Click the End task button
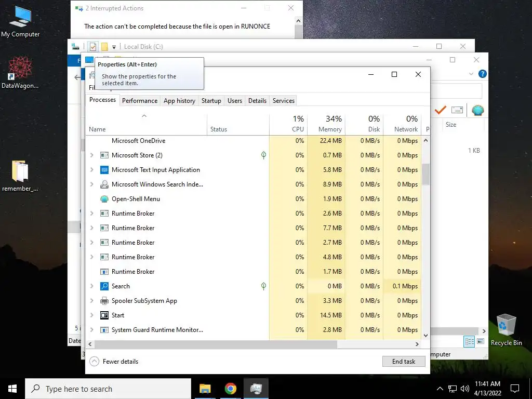Screen dimensions: 532x399 pos(404,362)
